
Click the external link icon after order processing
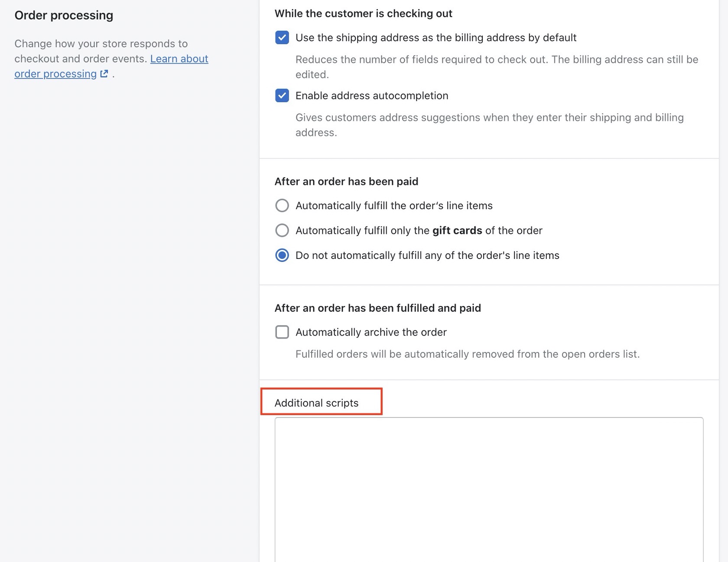pyautogui.click(x=104, y=74)
